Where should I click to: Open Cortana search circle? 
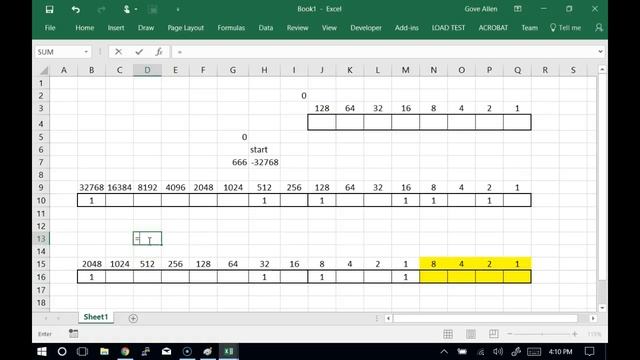pos(62,351)
